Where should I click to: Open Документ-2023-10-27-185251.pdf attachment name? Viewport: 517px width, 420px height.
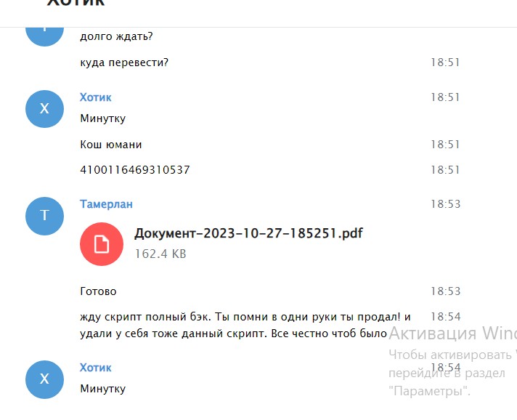[x=248, y=233]
